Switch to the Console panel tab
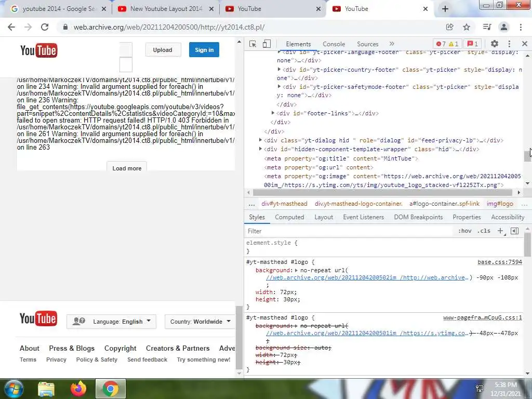This screenshot has height=399, width=532. coord(334,44)
